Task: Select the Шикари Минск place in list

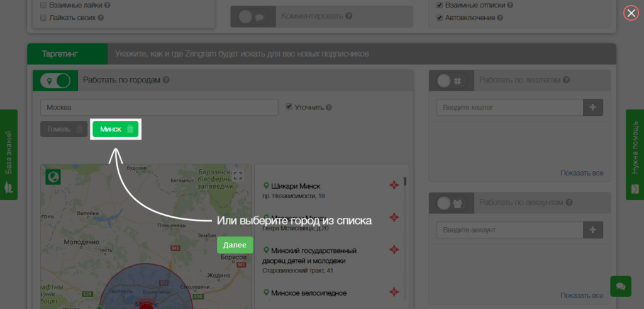Action: pos(296,186)
